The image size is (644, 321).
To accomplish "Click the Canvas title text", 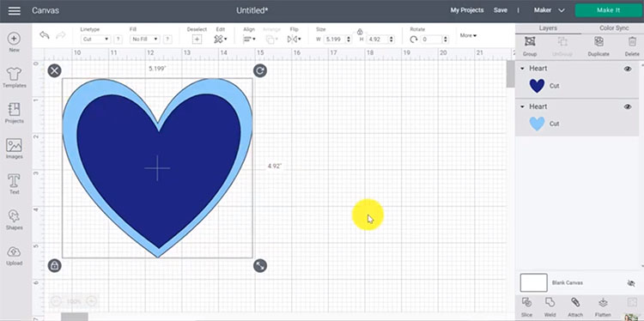I will pyautogui.click(x=46, y=10).
